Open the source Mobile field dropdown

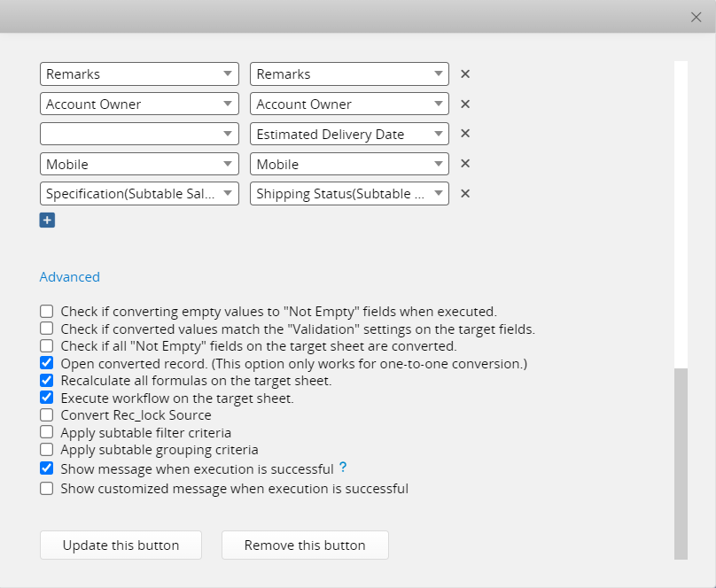click(139, 164)
